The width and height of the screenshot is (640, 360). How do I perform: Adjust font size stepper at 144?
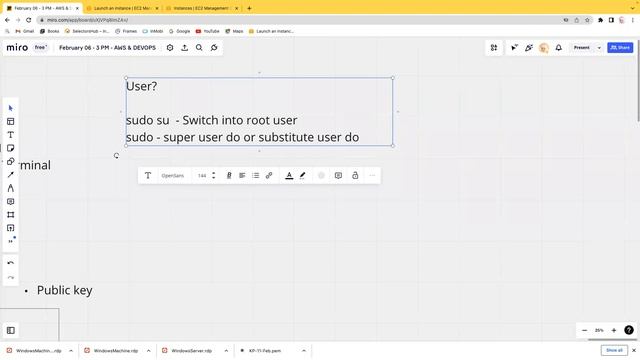pyautogui.click(x=213, y=176)
